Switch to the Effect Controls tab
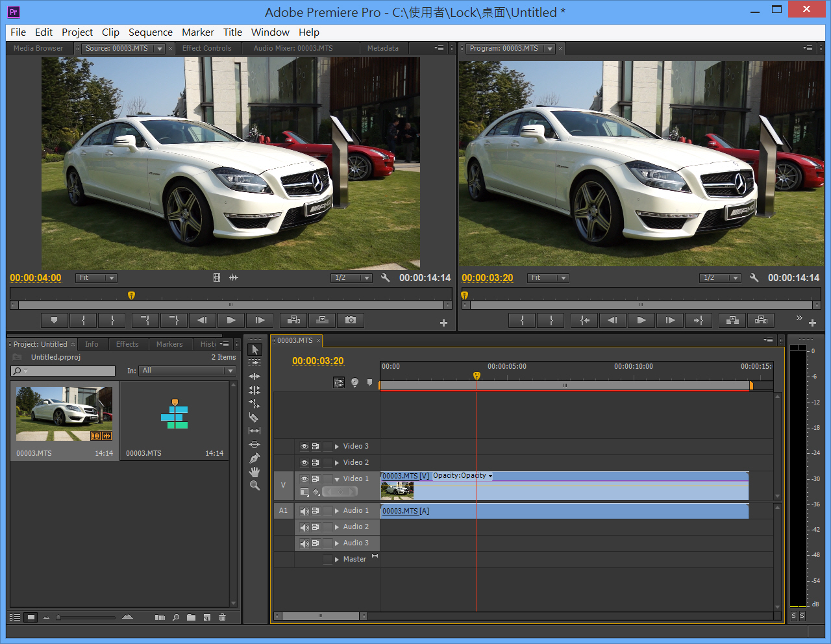Viewport: 831px width, 644px height. tap(206, 48)
